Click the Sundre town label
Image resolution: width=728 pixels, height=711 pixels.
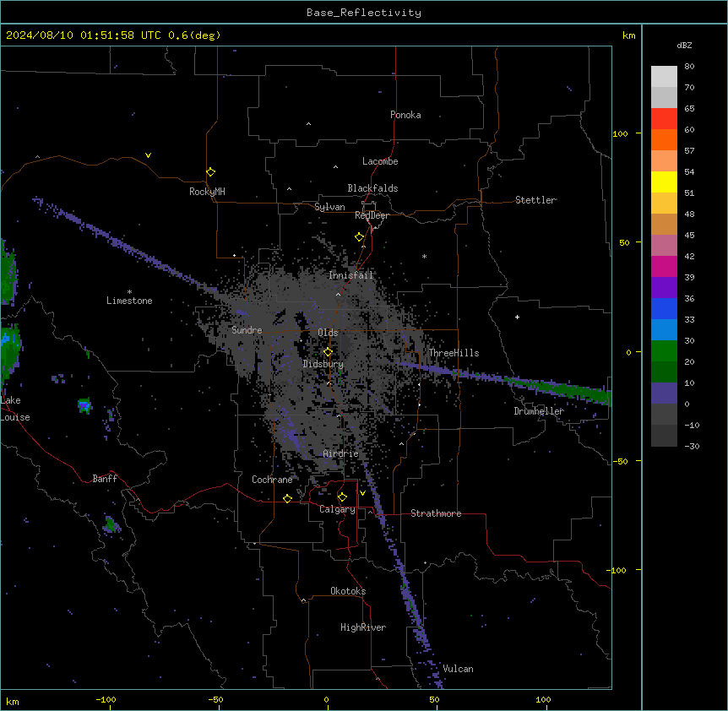247,330
